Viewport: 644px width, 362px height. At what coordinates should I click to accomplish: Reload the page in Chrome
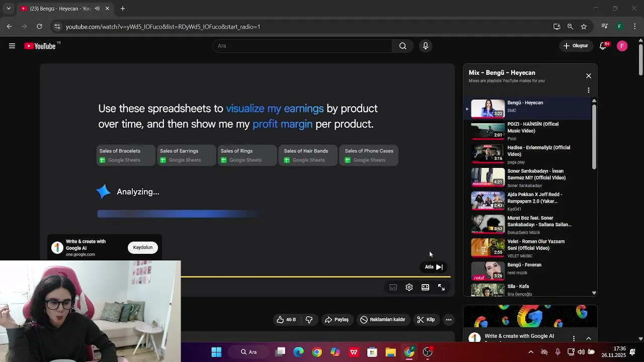point(39,27)
